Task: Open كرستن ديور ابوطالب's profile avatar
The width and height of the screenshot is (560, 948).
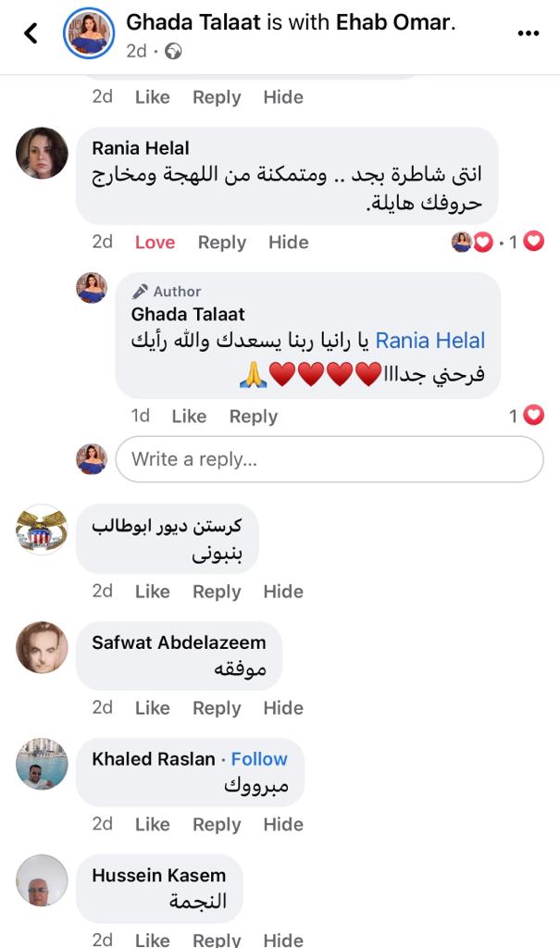Action: coord(43,530)
